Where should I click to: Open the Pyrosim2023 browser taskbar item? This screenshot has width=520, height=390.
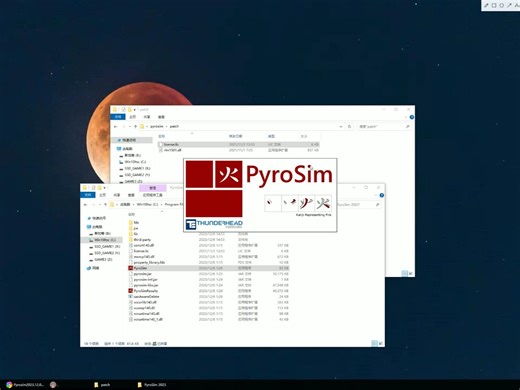[25, 385]
